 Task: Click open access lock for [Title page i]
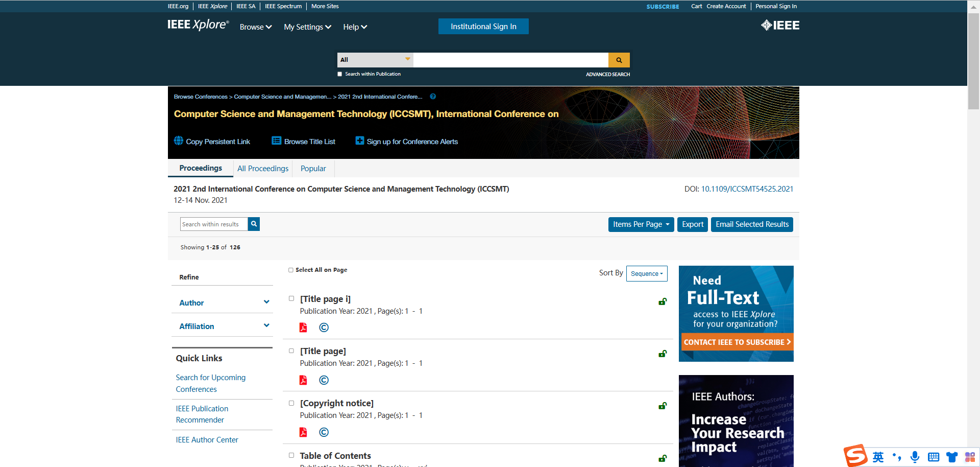coord(663,301)
